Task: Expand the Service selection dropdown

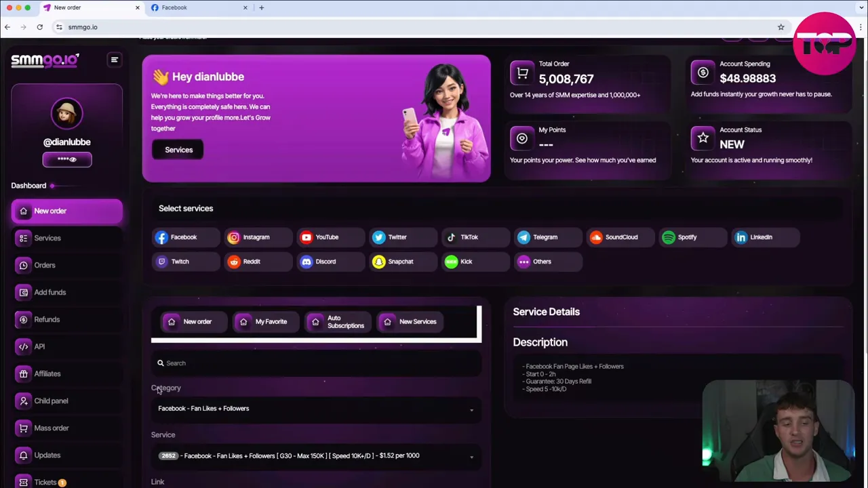Action: [x=315, y=455]
